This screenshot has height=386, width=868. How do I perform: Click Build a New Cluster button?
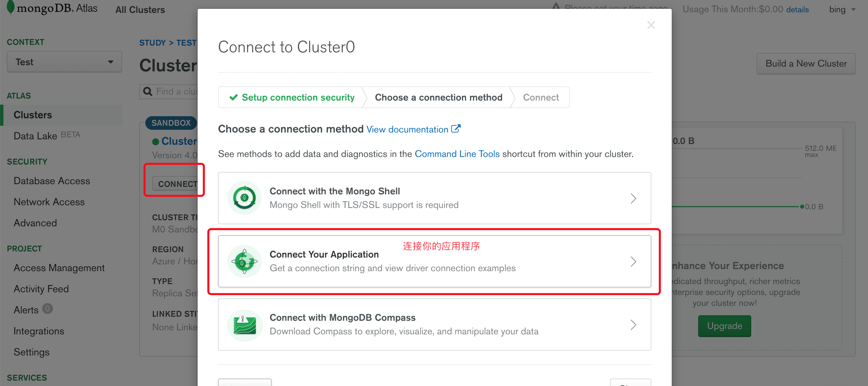(x=806, y=64)
